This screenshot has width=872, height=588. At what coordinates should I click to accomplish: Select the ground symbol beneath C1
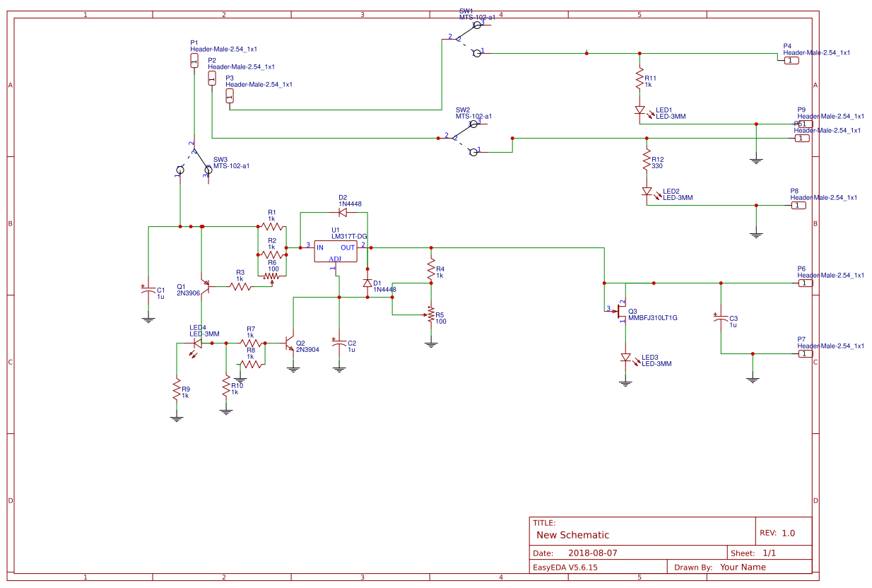(148, 319)
